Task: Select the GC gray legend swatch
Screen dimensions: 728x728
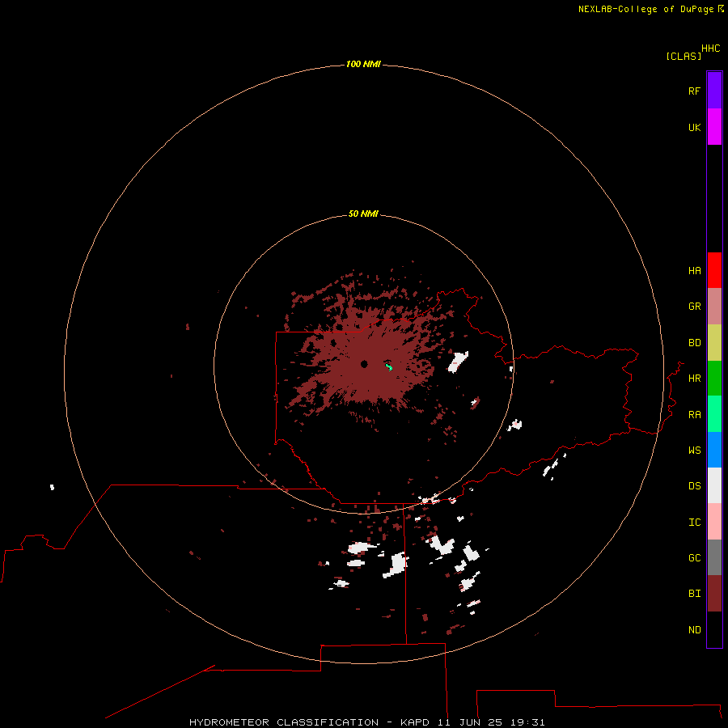Action: 714,557
